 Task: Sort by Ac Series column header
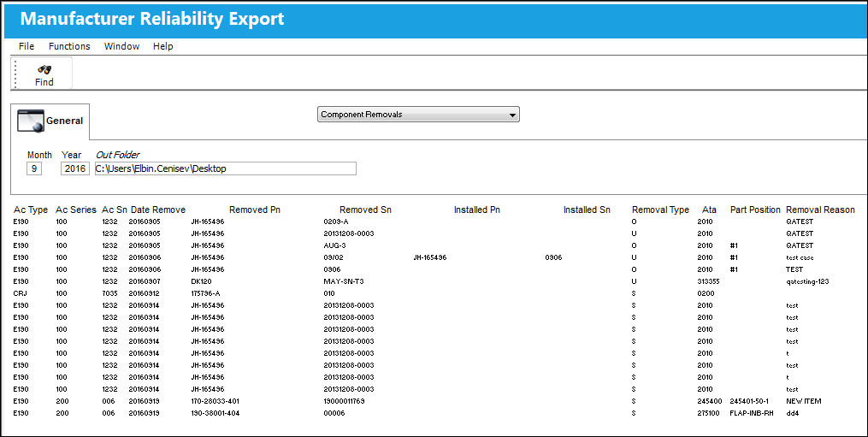[76, 210]
